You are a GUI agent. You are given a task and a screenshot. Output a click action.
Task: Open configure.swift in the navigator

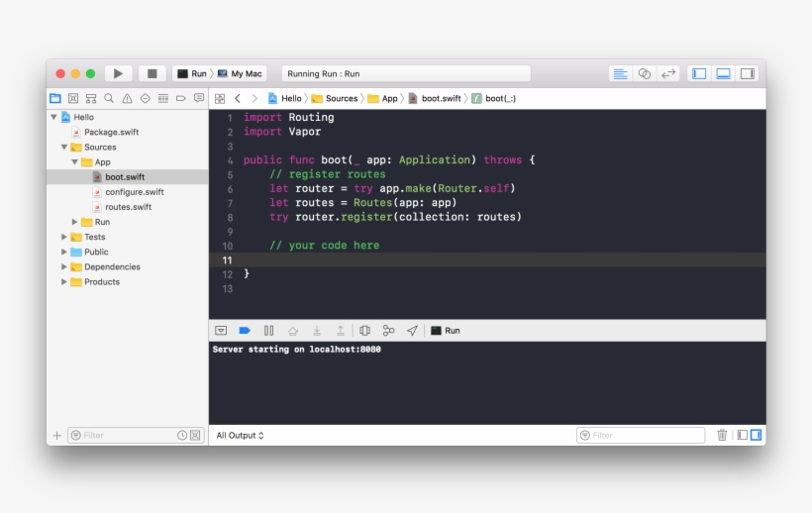point(128,192)
